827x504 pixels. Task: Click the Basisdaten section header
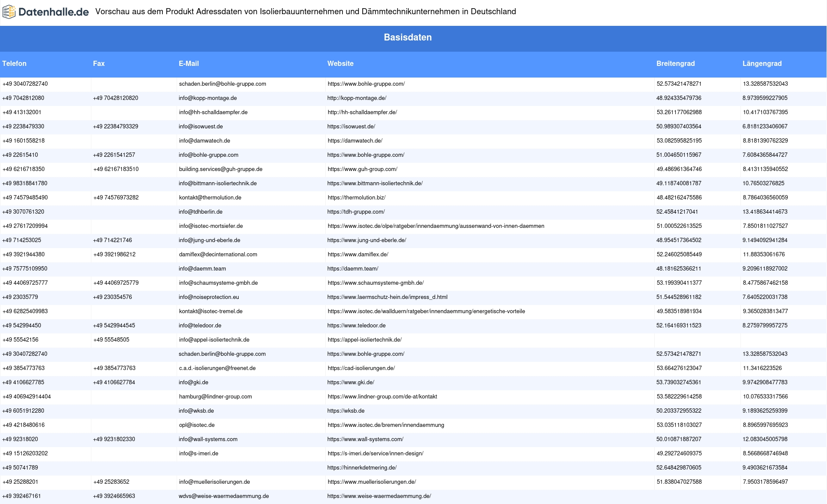pos(407,37)
